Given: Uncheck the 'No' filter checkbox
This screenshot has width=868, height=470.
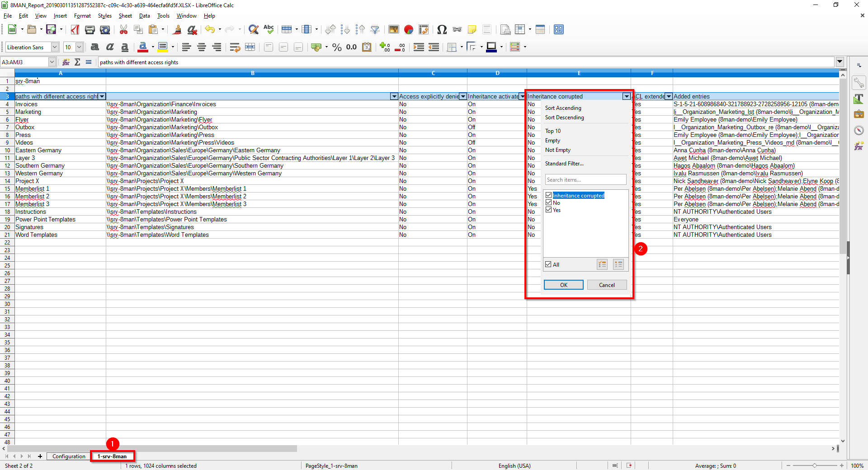Looking at the screenshot, I should [548, 203].
